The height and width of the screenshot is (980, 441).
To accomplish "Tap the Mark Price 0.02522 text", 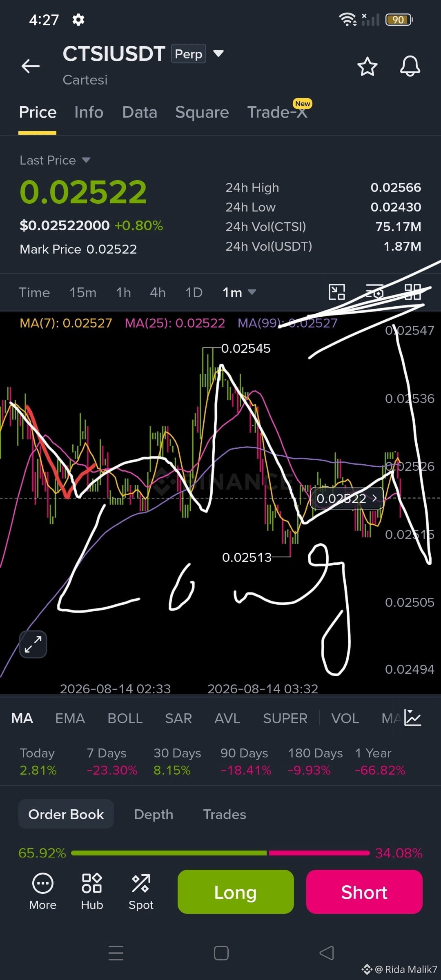I will (x=78, y=249).
